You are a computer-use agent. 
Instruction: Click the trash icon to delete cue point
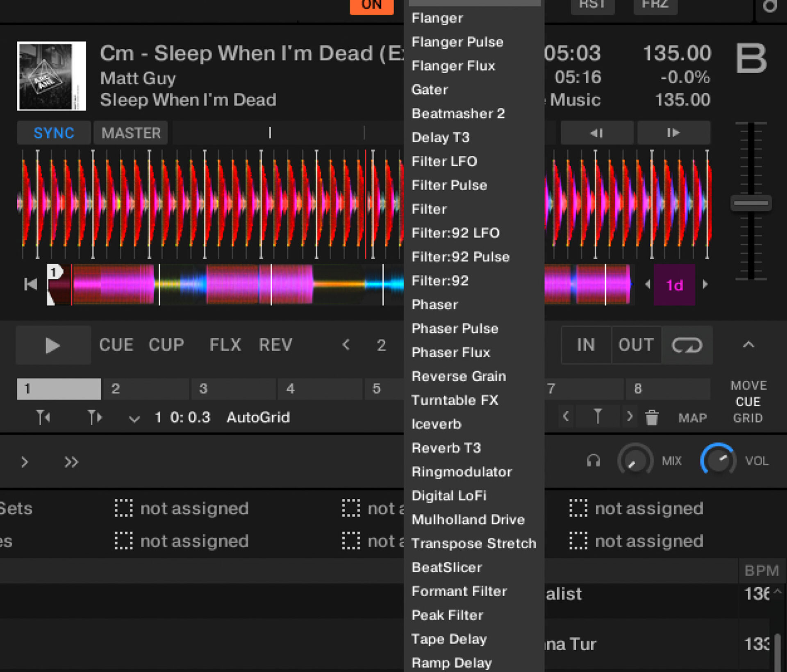[x=652, y=418]
